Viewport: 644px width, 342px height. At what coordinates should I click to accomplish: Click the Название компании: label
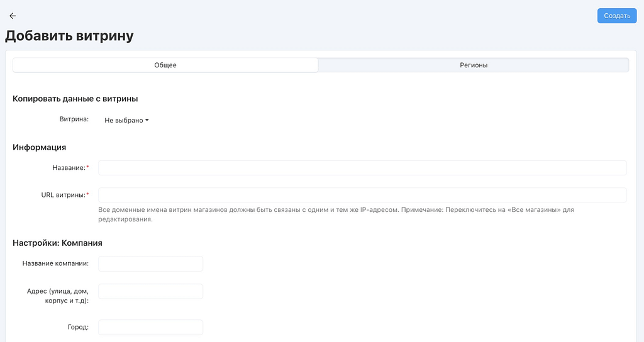(x=55, y=263)
